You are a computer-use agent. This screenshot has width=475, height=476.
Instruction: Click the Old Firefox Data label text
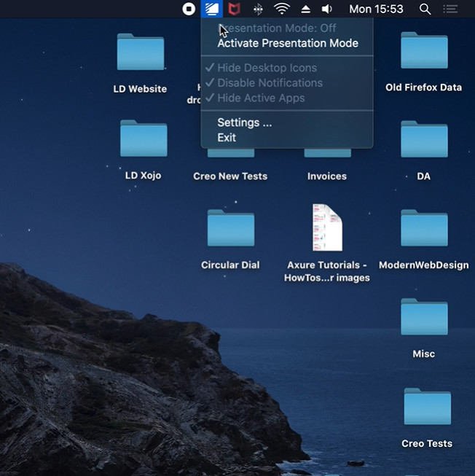423,87
